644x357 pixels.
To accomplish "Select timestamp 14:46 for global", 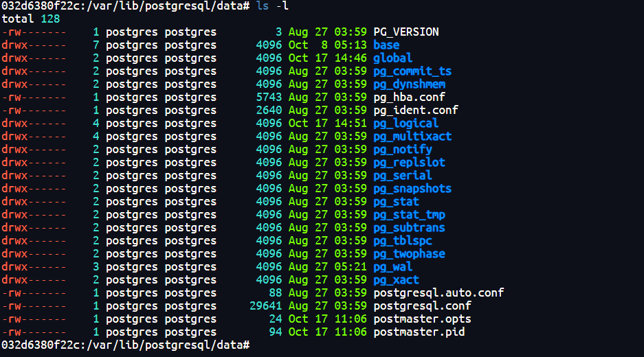I will [x=351, y=58].
